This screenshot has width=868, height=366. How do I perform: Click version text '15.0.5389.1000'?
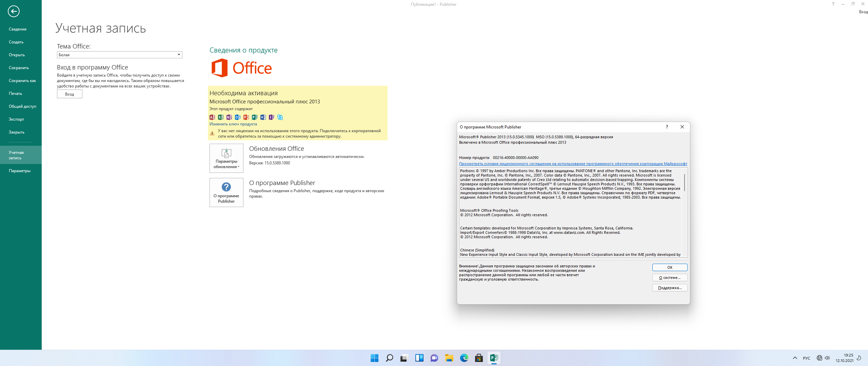pyautogui.click(x=277, y=163)
